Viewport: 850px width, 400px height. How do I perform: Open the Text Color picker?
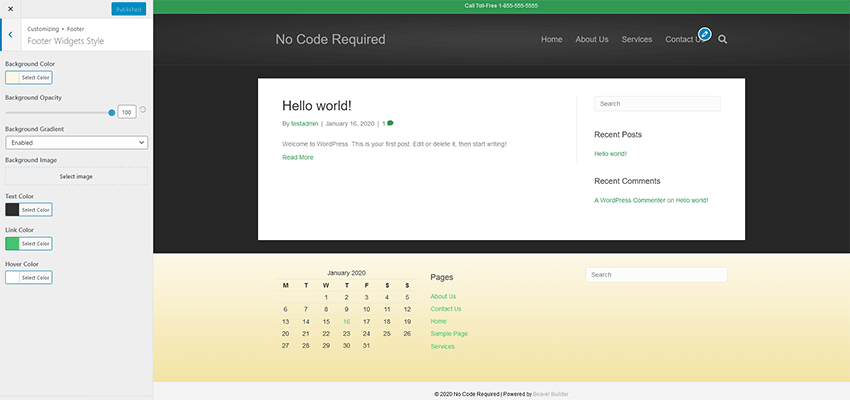29,210
